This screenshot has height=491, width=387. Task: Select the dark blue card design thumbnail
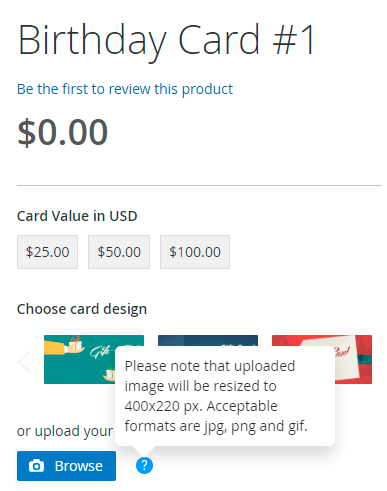pyautogui.click(x=208, y=341)
